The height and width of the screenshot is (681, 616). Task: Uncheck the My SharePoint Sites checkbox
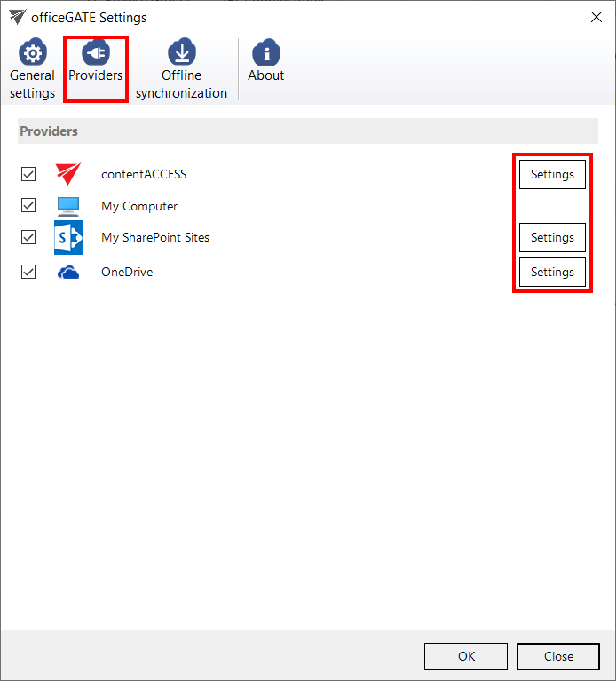tap(28, 237)
